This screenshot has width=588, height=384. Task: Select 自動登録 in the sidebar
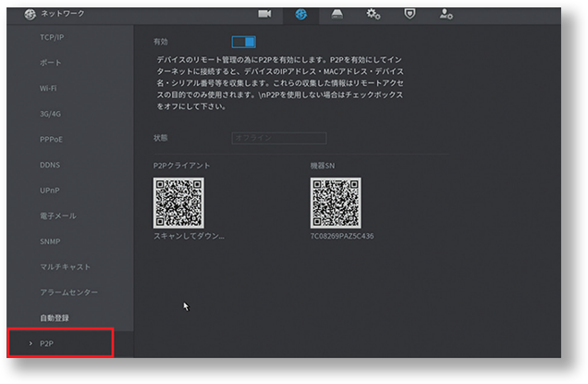click(x=55, y=318)
